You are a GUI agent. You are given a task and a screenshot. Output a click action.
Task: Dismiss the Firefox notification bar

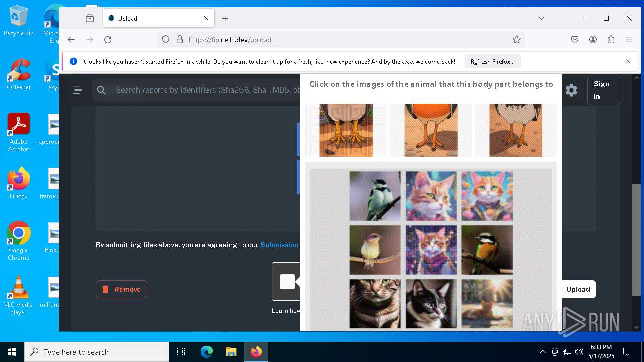(x=628, y=61)
